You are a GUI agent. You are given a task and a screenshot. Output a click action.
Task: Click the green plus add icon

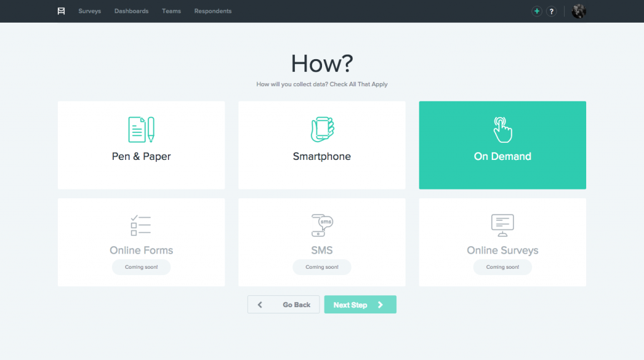point(536,11)
